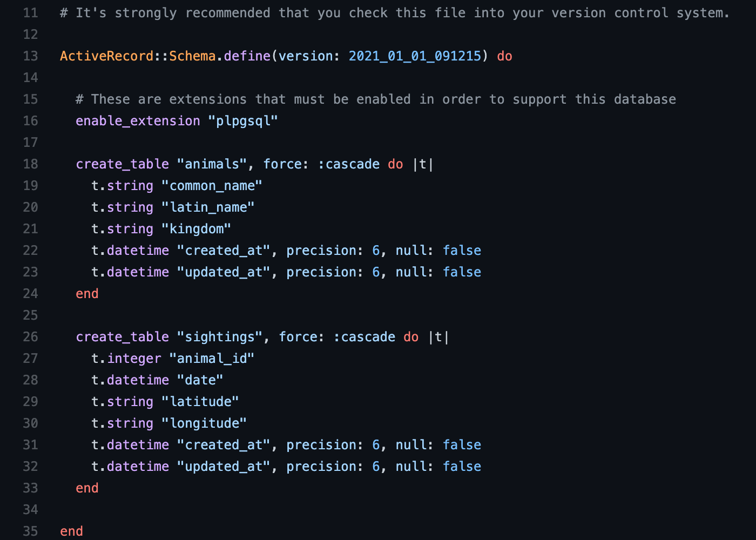
Task: Click the final end keyword on line 35
Action: click(x=71, y=531)
